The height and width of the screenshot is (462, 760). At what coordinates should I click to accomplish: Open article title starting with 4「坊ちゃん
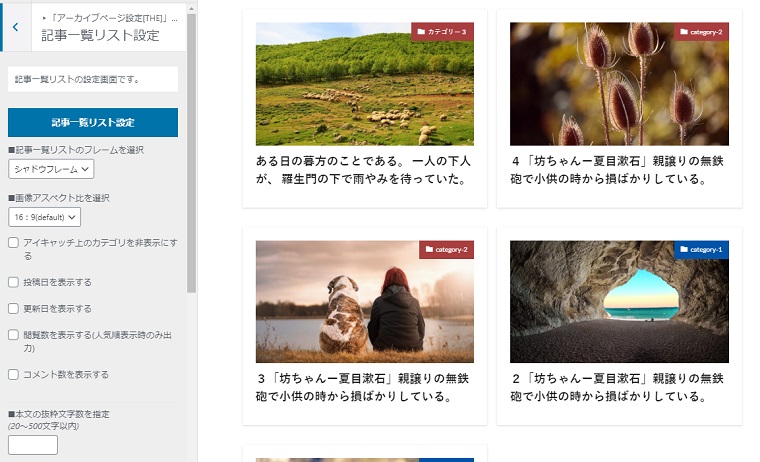(617, 170)
